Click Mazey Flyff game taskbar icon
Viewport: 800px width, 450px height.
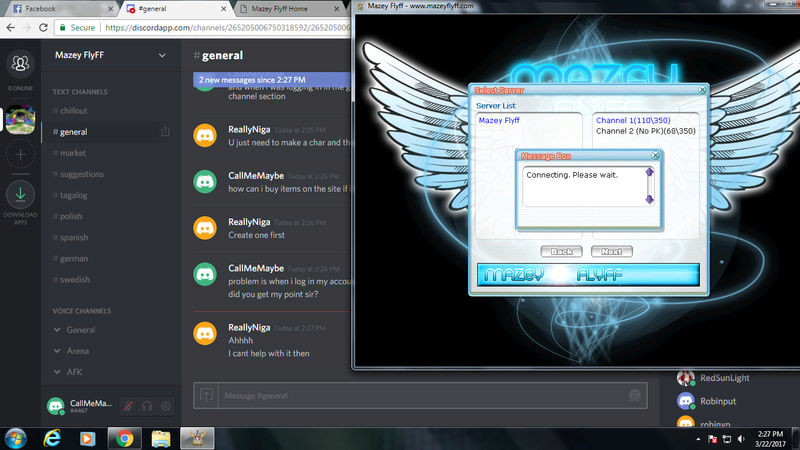tap(197, 439)
